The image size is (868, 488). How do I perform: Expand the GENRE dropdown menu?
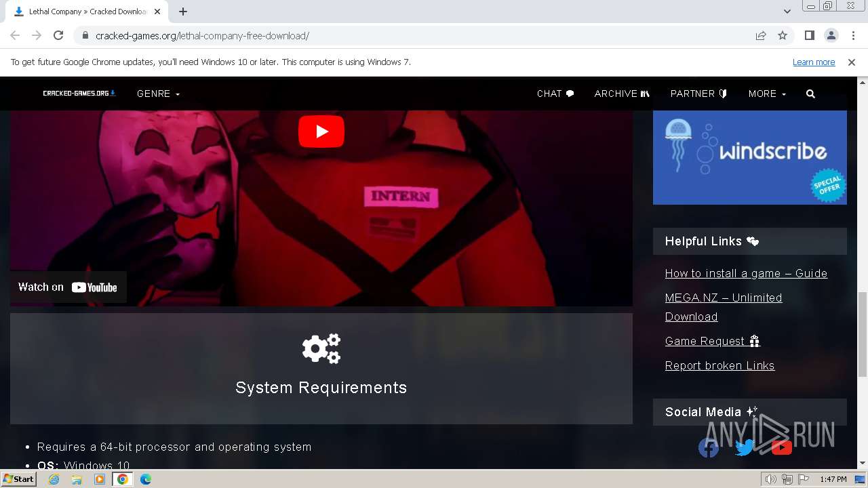pos(158,94)
